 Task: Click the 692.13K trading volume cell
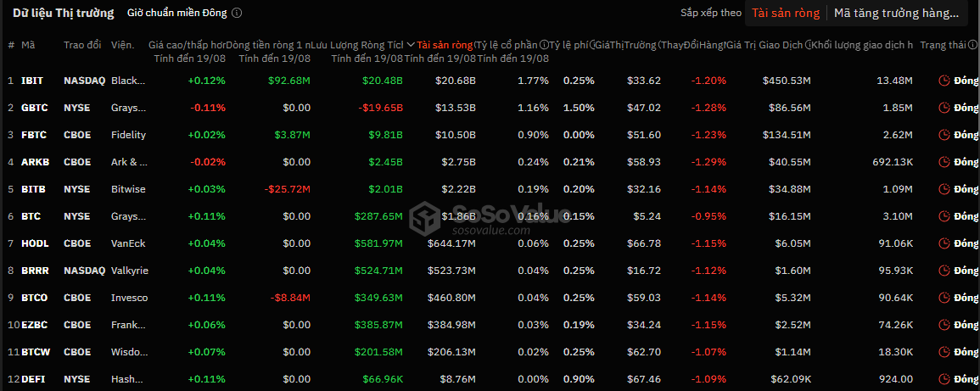[x=893, y=162]
